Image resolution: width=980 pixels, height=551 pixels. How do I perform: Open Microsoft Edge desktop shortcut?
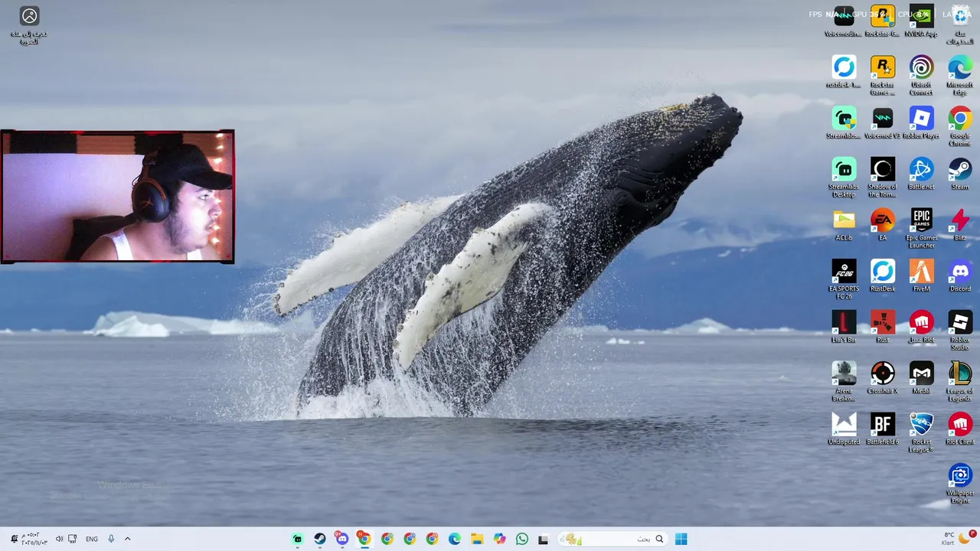point(960,75)
